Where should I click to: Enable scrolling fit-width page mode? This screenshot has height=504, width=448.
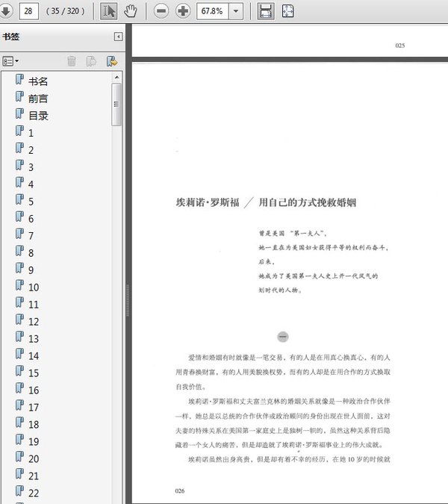266,11
